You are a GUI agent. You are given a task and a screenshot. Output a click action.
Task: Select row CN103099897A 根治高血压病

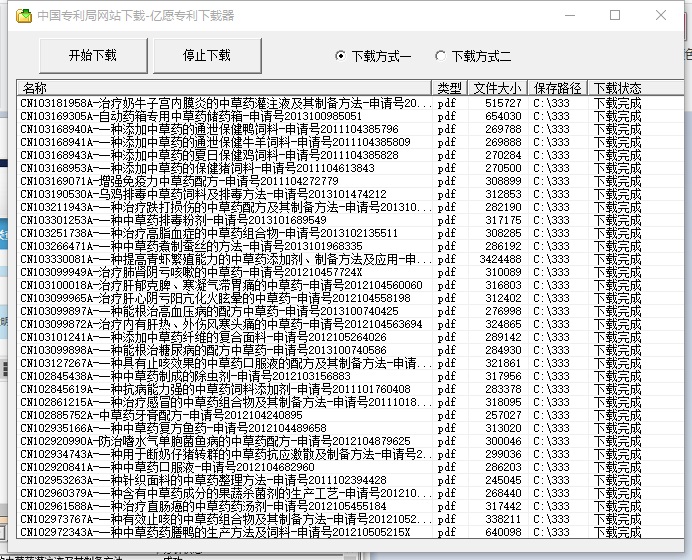coord(350,311)
